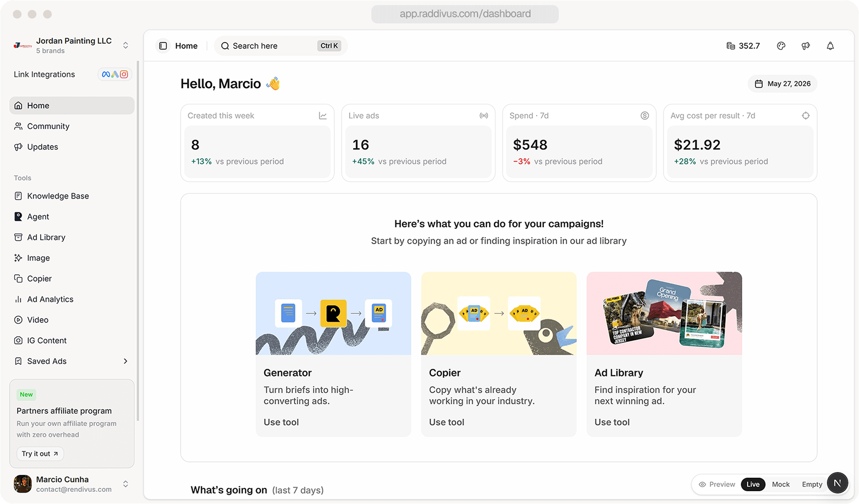Click the Ctrl K shortcut badge

click(x=329, y=46)
